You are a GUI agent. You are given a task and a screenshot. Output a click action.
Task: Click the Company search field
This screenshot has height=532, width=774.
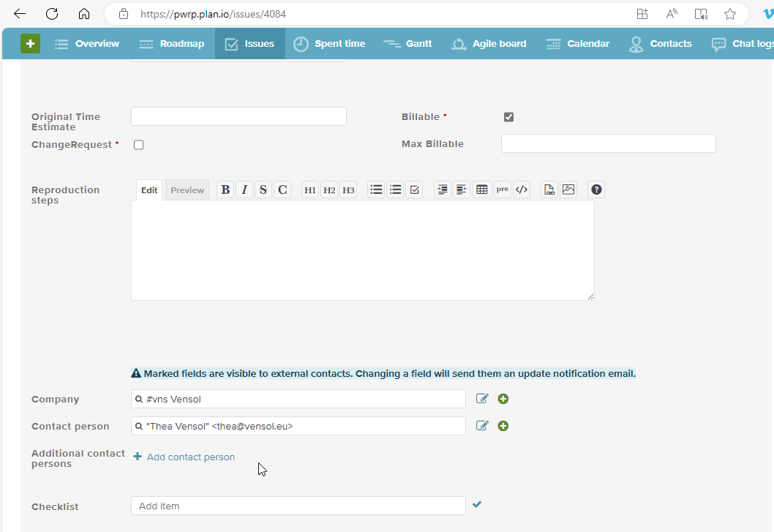coord(298,399)
